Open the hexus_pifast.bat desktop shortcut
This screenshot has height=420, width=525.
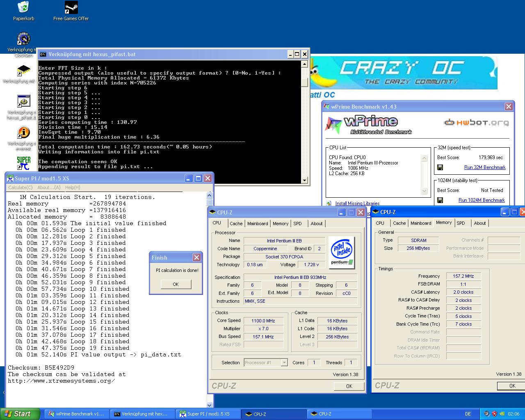click(x=23, y=102)
